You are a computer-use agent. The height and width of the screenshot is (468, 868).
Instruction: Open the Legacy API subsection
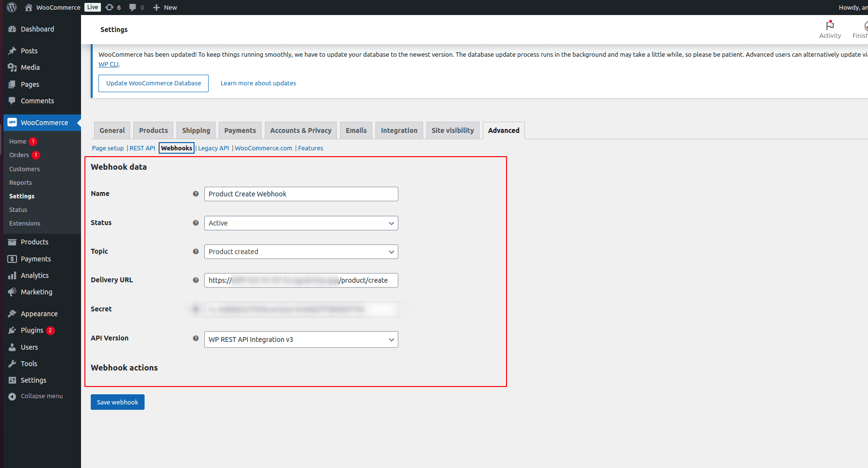(213, 148)
